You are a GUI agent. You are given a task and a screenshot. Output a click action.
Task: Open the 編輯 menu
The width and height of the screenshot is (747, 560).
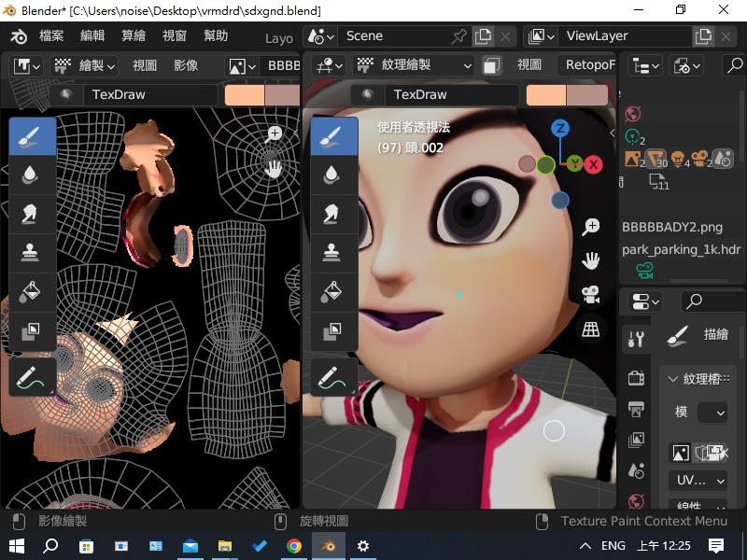click(92, 35)
